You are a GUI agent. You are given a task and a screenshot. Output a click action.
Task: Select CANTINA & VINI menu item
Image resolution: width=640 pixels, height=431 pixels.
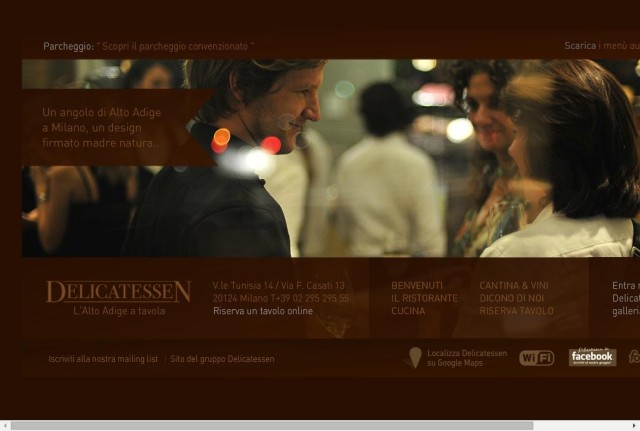pyautogui.click(x=514, y=285)
